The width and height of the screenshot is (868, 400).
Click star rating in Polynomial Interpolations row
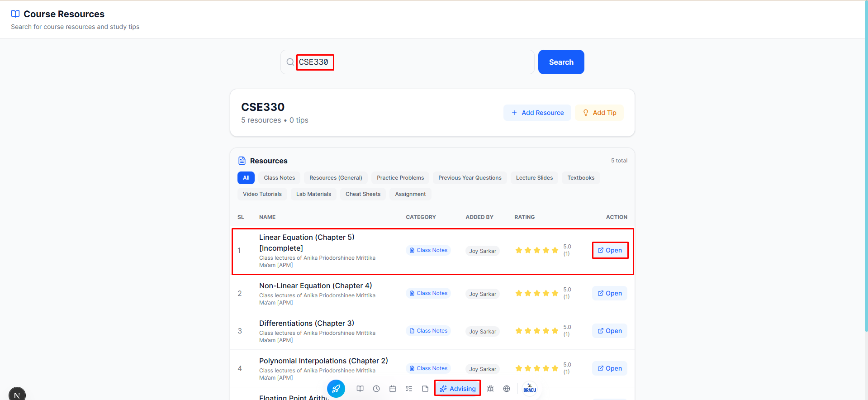pyautogui.click(x=537, y=368)
